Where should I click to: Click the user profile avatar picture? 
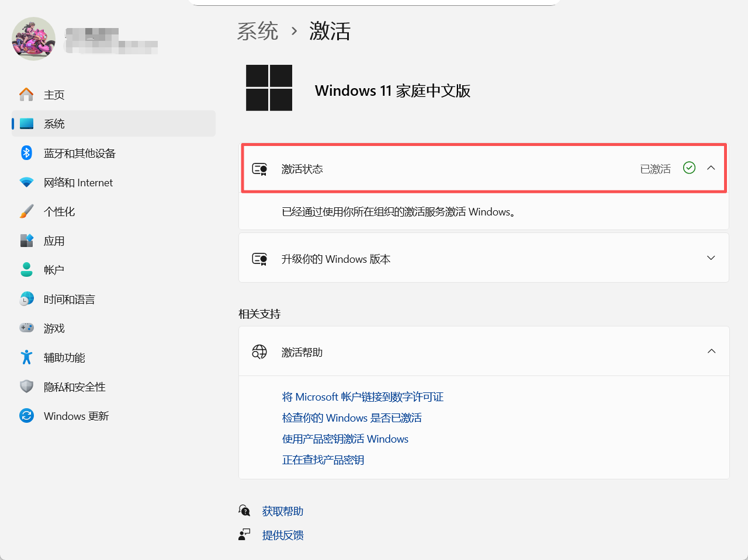click(33, 39)
